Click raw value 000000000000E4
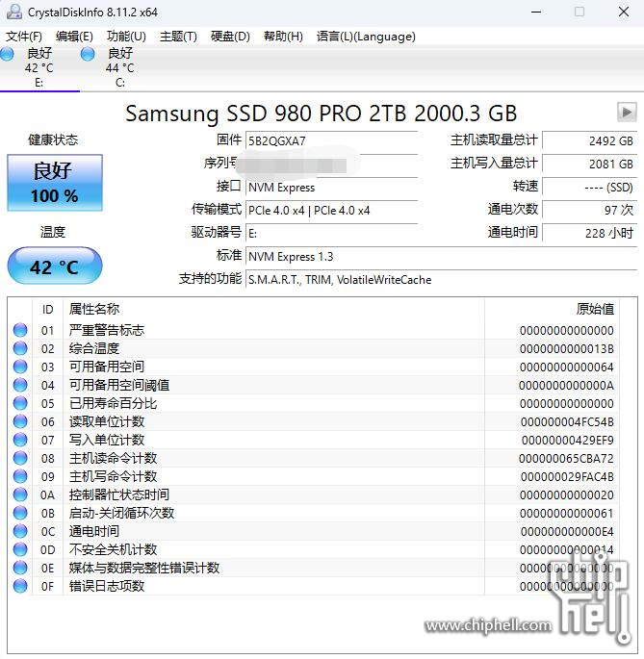644x659 pixels. click(x=567, y=531)
